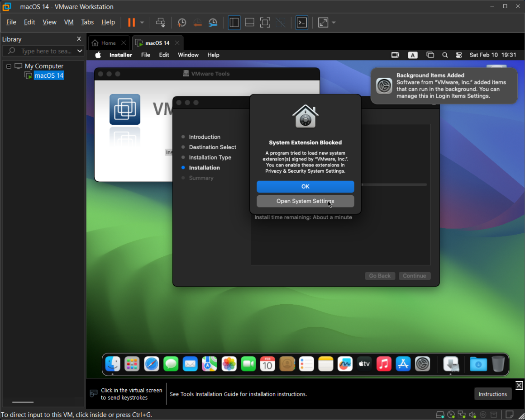Open VMware View menu
525x420 pixels.
point(49,22)
